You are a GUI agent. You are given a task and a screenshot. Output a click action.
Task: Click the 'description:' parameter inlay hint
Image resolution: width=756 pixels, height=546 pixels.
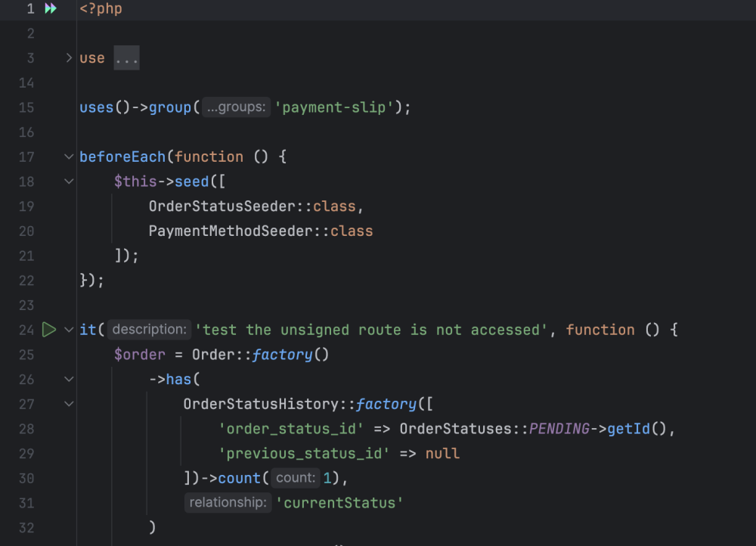pyautogui.click(x=149, y=330)
